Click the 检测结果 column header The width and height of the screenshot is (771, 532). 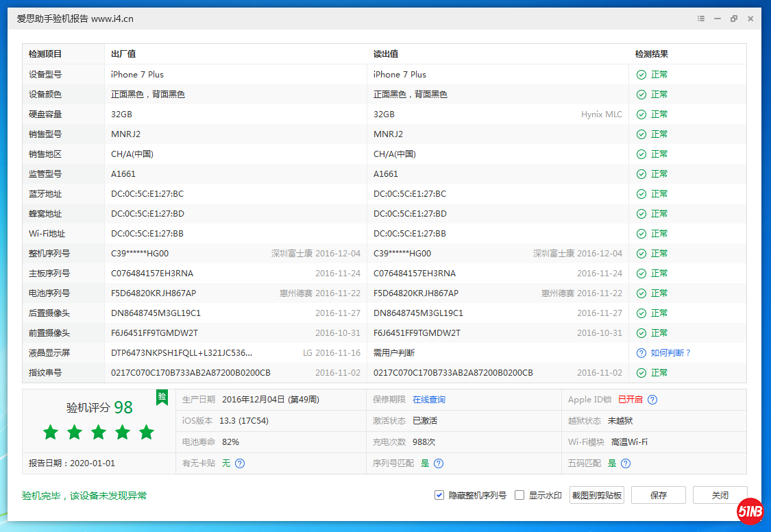pos(651,54)
